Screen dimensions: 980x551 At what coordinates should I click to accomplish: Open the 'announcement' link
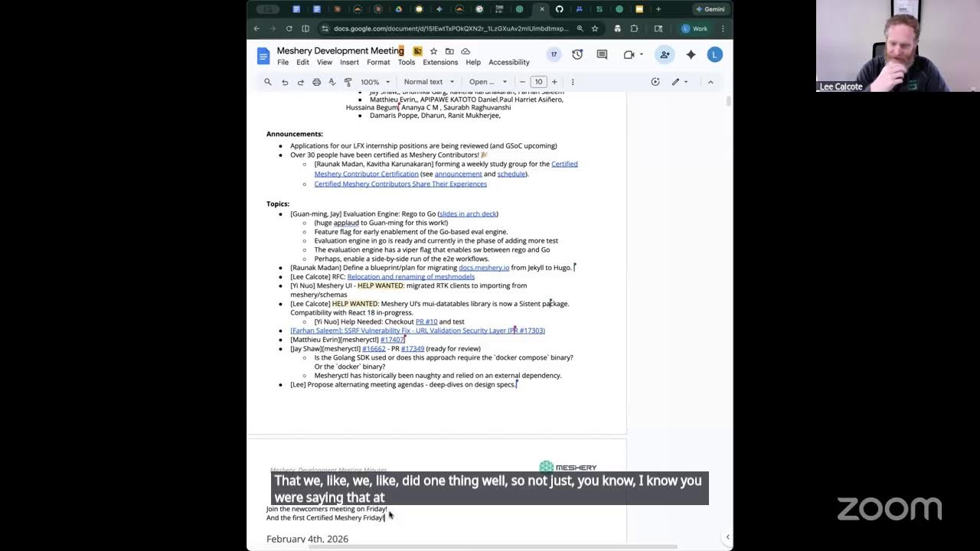(459, 174)
